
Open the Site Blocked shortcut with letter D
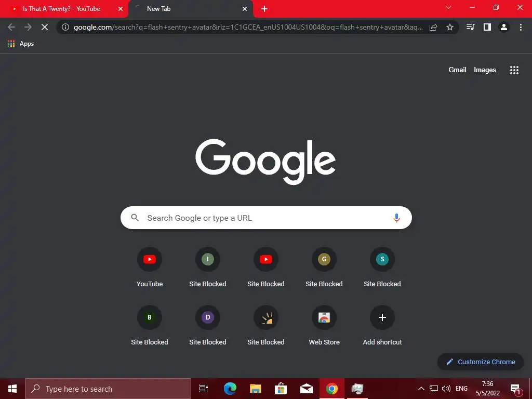pyautogui.click(x=208, y=325)
